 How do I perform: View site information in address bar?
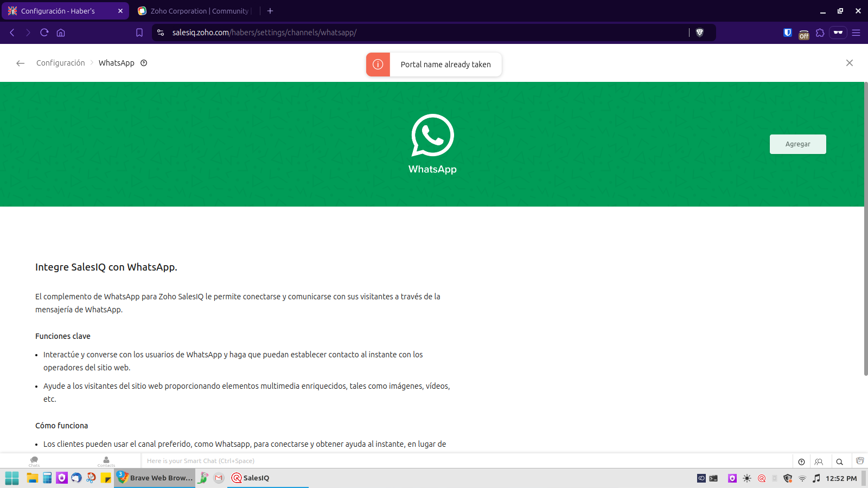click(x=161, y=33)
